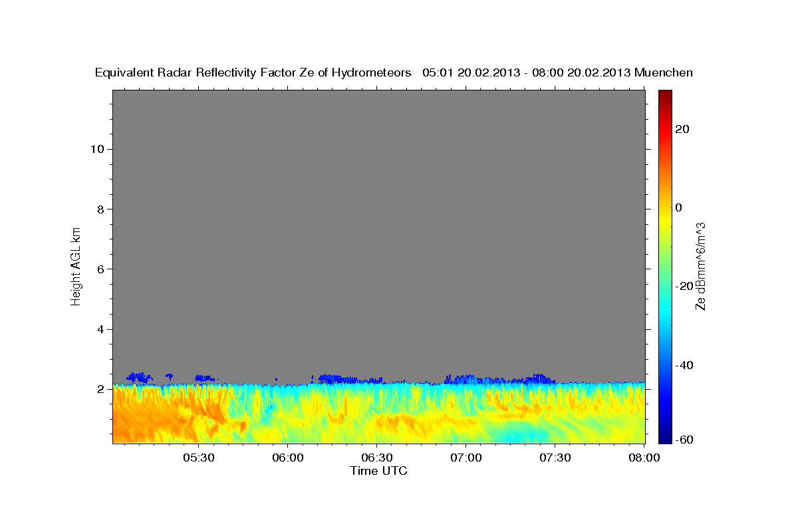Click the height label 8 on y-axis

[99, 209]
